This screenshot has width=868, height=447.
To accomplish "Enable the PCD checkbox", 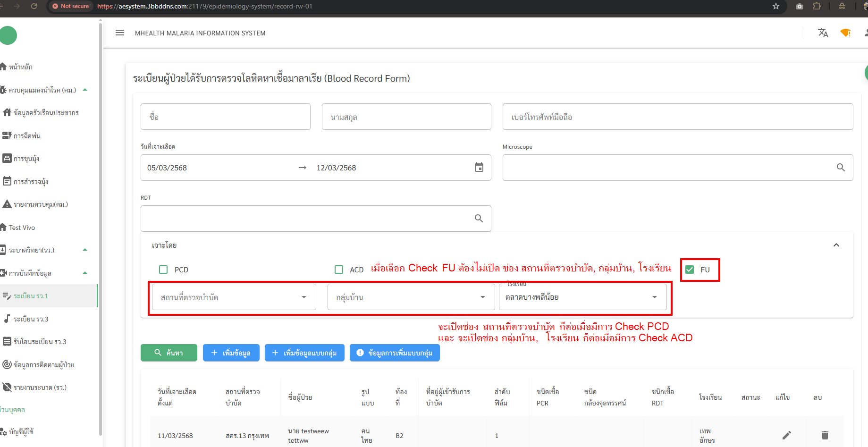I will [x=164, y=270].
